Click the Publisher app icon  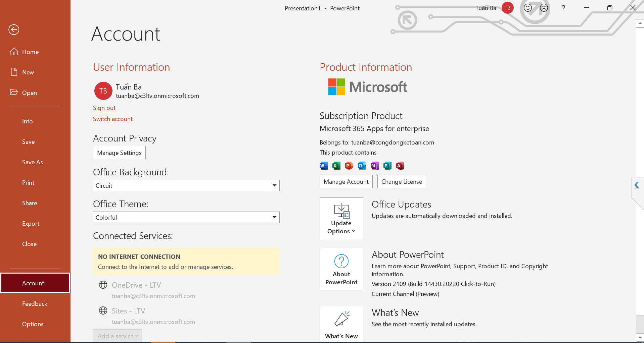(x=387, y=166)
